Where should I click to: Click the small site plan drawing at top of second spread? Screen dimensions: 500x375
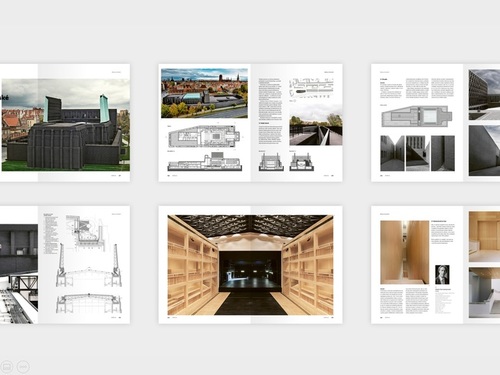click(311, 88)
